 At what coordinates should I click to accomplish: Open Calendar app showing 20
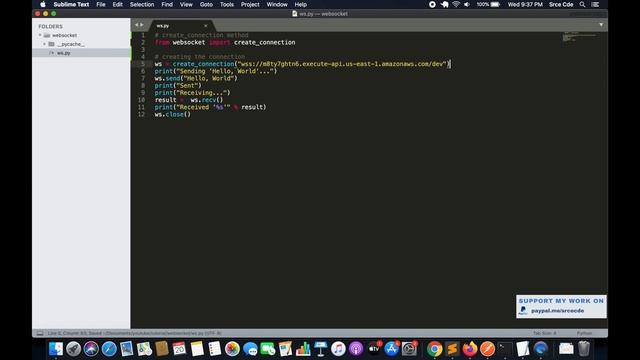pos(179,349)
